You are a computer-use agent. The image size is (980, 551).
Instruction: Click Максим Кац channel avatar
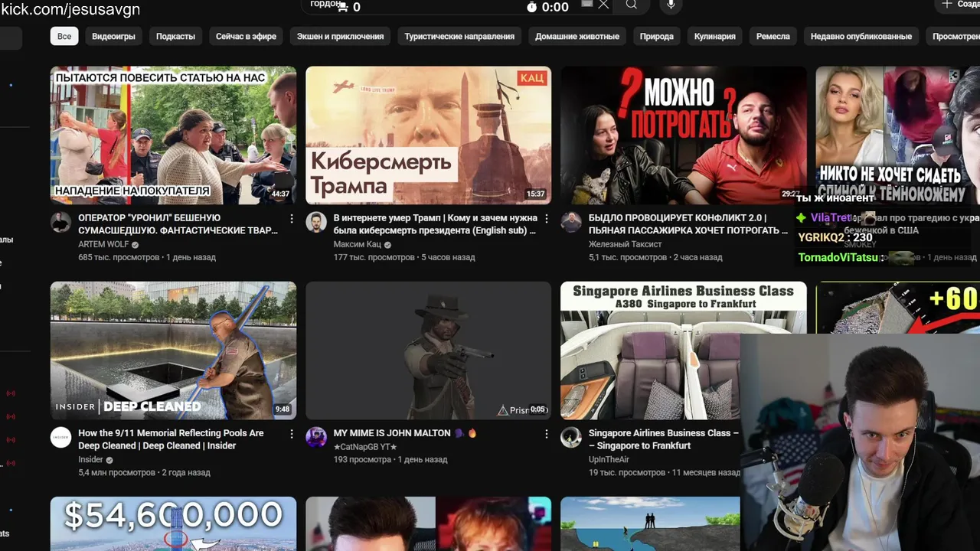(x=315, y=223)
